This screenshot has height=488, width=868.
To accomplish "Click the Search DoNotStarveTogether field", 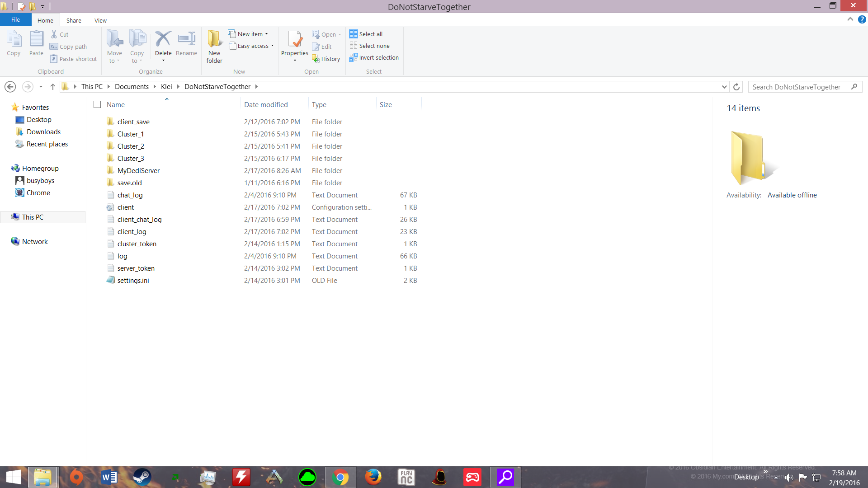I will 800,87.
